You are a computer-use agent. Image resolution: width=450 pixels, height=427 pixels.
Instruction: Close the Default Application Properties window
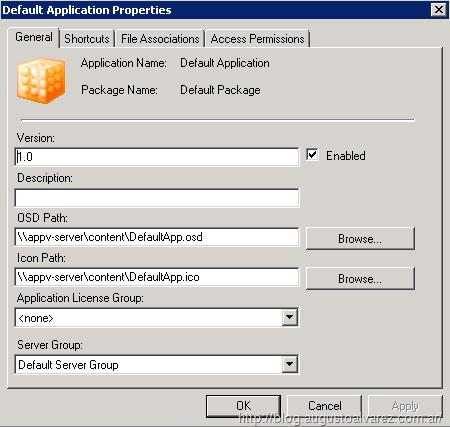pyautogui.click(x=439, y=10)
